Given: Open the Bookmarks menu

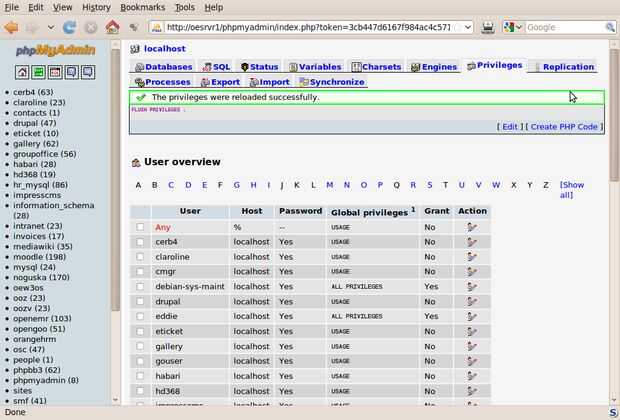Looking at the screenshot, I should click(143, 8).
